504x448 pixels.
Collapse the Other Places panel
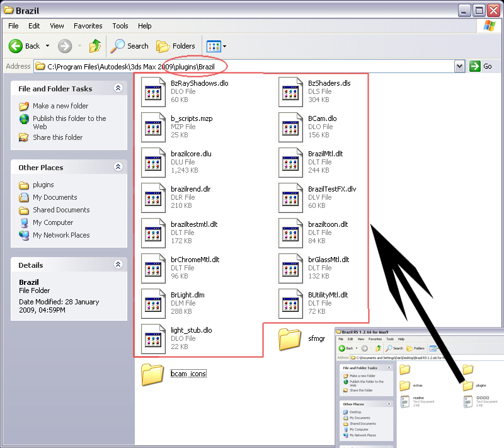click(118, 167)
